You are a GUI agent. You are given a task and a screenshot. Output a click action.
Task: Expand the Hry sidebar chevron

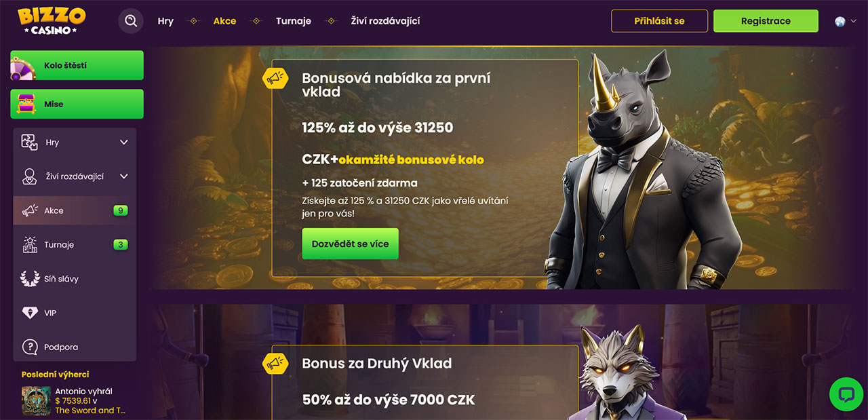click(123, 142)
